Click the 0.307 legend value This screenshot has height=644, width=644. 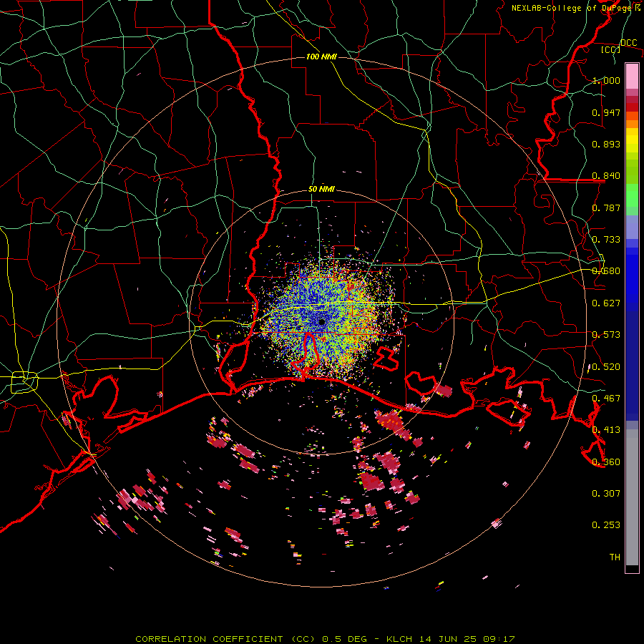coord(606,494)
